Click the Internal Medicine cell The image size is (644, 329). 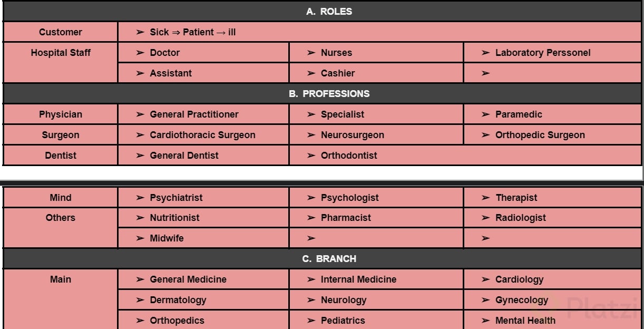coord(376,279)
